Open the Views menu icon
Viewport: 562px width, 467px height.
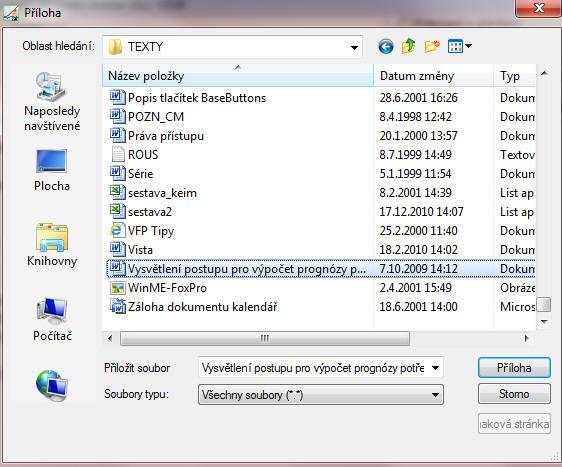459,47
